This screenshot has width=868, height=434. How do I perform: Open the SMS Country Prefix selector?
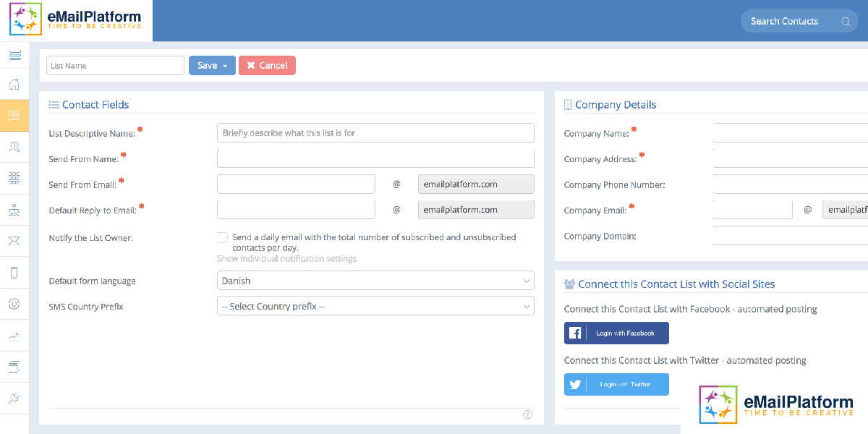pyautogui.click(x=375, y=306)
